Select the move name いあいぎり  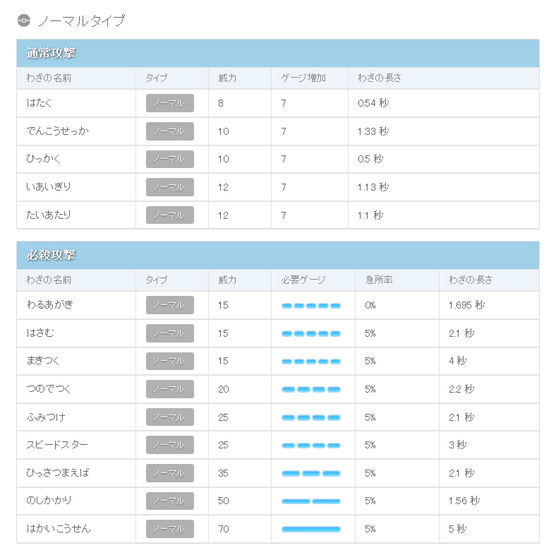click(x=49, y=187)
